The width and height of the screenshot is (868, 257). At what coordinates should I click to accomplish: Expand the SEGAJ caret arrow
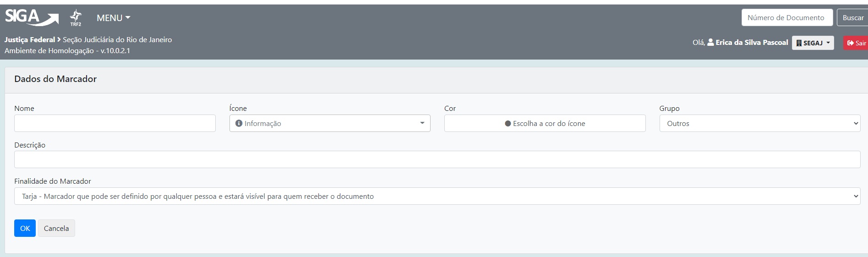coord(828,43)
